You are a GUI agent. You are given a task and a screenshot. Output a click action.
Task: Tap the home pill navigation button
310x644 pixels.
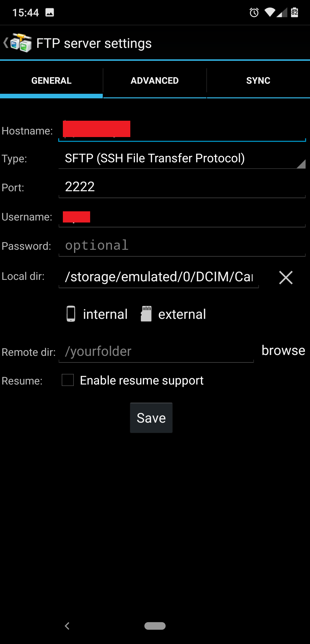[155, 626]
